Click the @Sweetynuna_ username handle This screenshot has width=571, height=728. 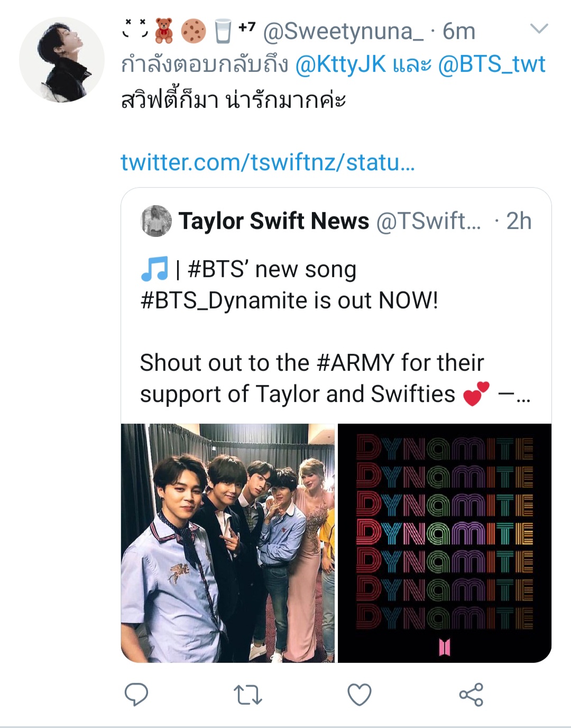click(343, 31)
